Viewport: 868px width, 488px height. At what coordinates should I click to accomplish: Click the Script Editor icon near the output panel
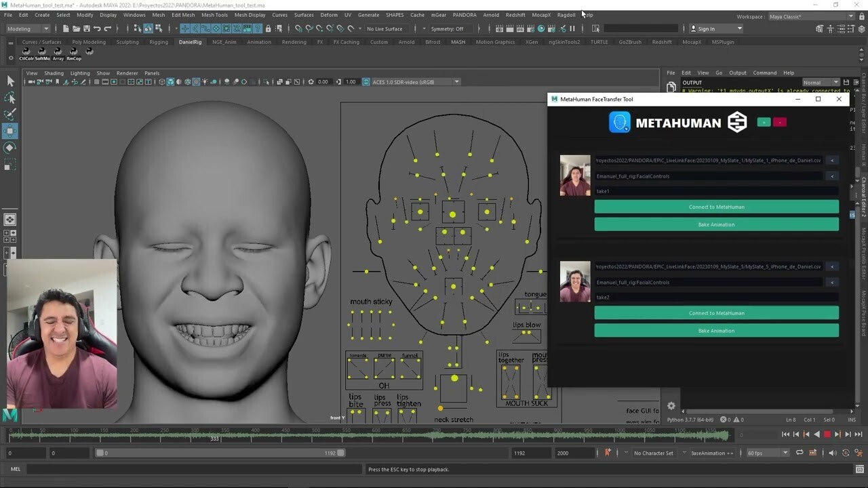[861, 469]
